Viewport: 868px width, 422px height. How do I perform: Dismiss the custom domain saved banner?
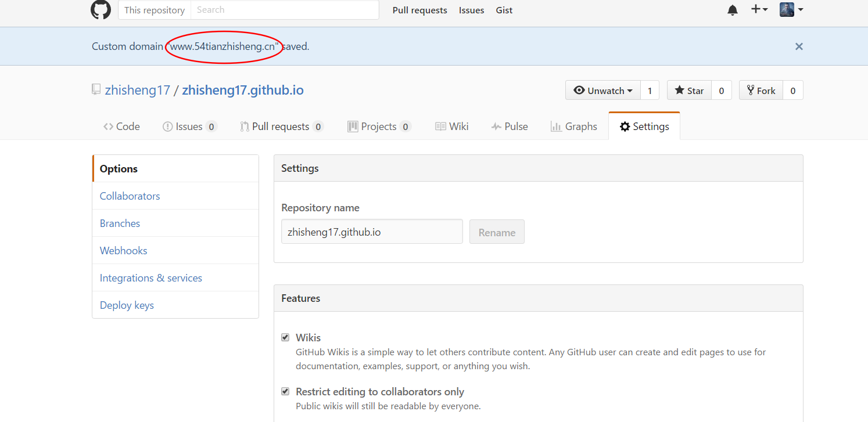799,46
